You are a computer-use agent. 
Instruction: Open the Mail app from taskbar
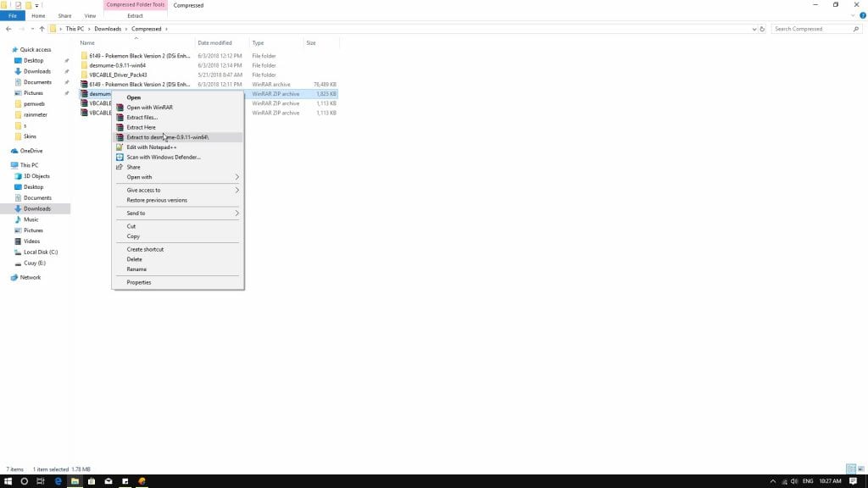click(108, 481)
